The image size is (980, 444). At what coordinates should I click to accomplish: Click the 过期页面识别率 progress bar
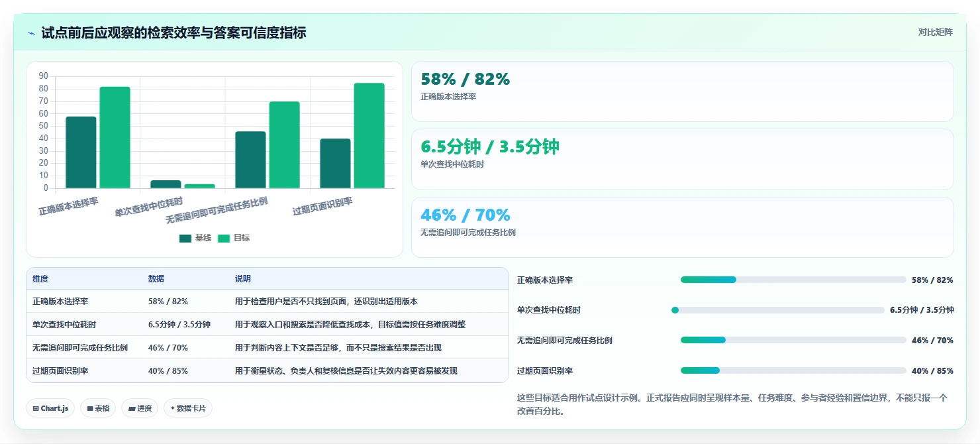(x=793, y=370)
